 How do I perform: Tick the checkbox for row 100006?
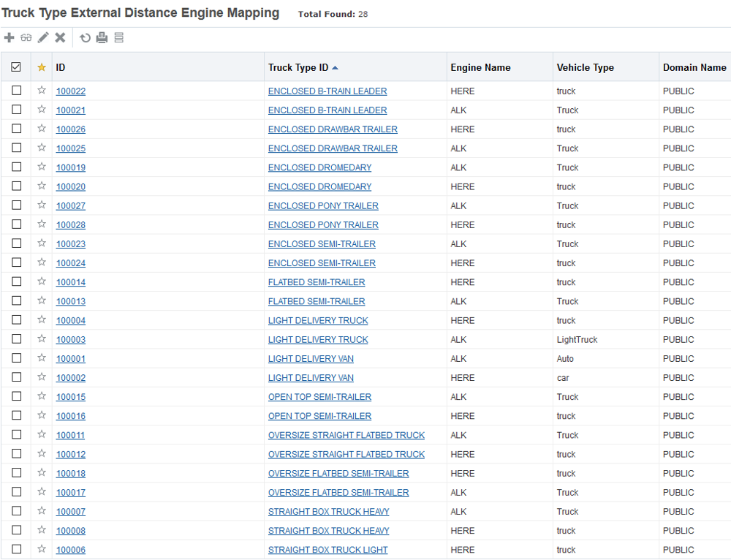coord(16,549)
